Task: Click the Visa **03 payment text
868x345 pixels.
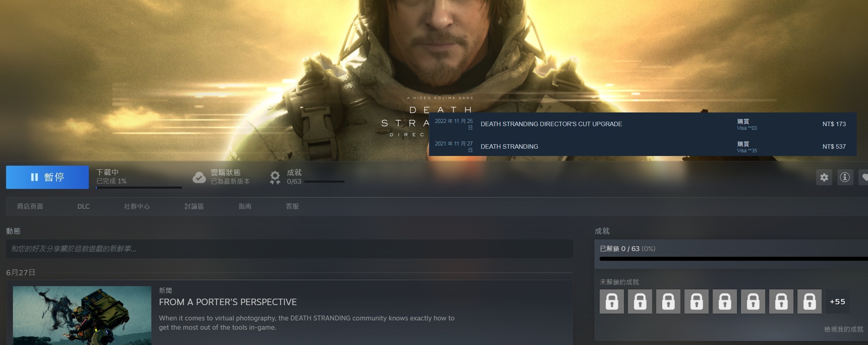Action: 747,128
